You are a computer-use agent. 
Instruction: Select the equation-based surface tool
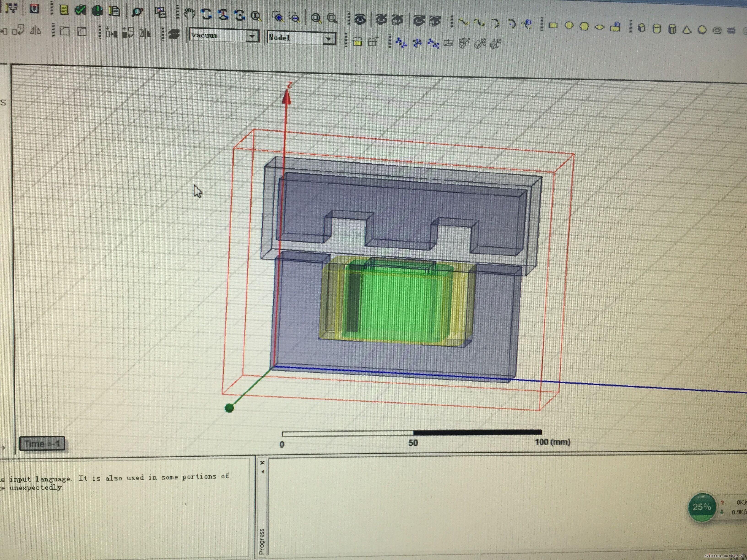pyautogui.click(x=615, y=27)
